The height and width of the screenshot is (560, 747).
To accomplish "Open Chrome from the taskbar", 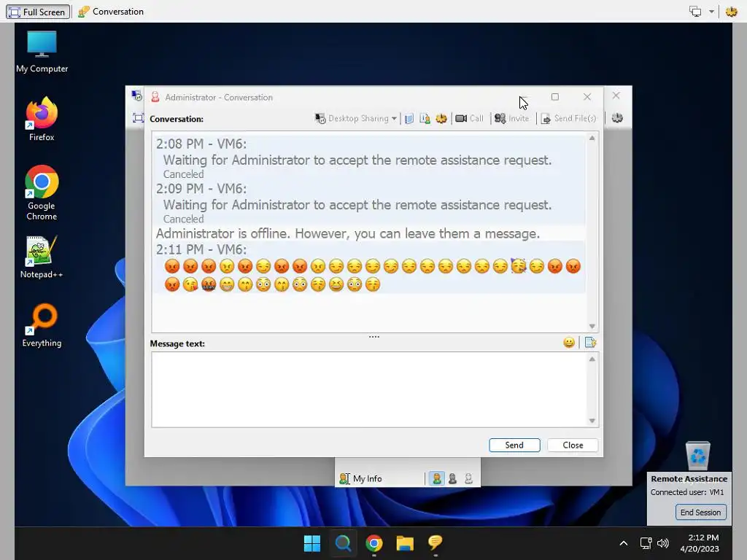I will click(x=374, y=542).
